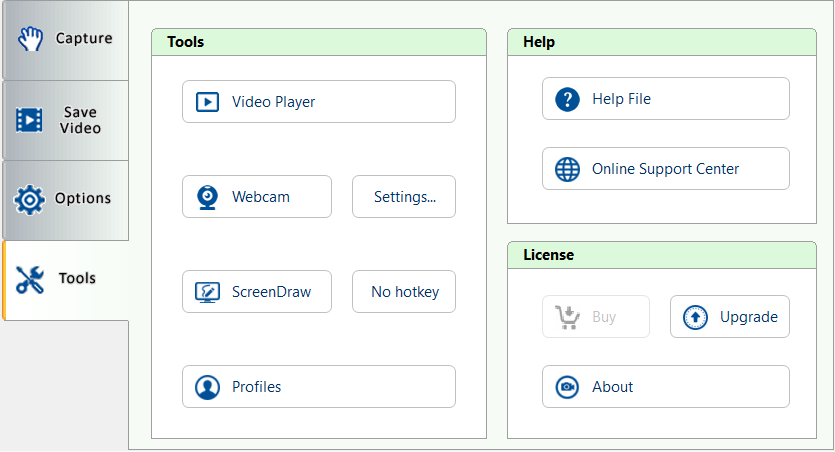Click the camera icon beside About
The height and width of the screenshot is (452, 835).
(x=567, y=387)
